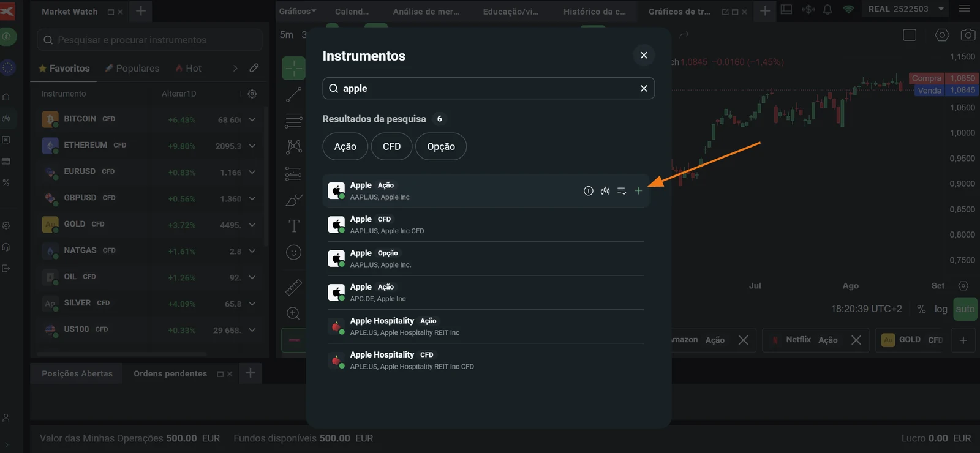Switch to Educação/vi... tab
This screenshot has height=453, width=980.
pyautogui.click(x=511, y=12)
